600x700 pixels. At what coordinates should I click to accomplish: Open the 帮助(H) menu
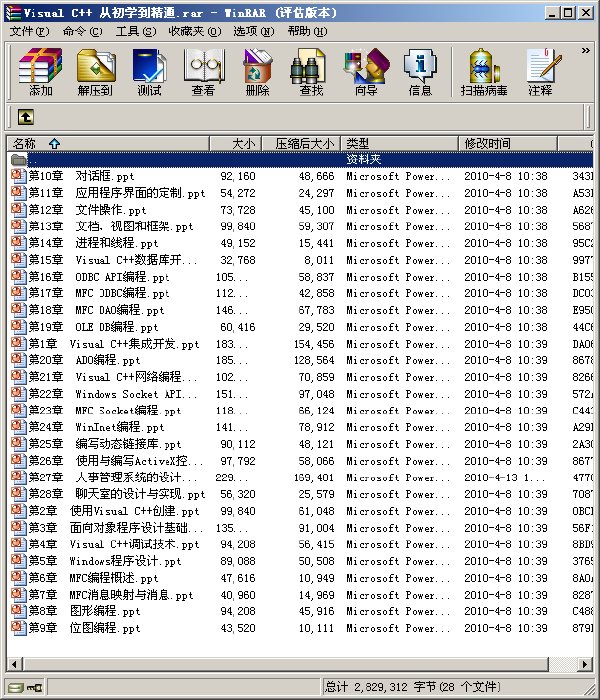[307, 32]
